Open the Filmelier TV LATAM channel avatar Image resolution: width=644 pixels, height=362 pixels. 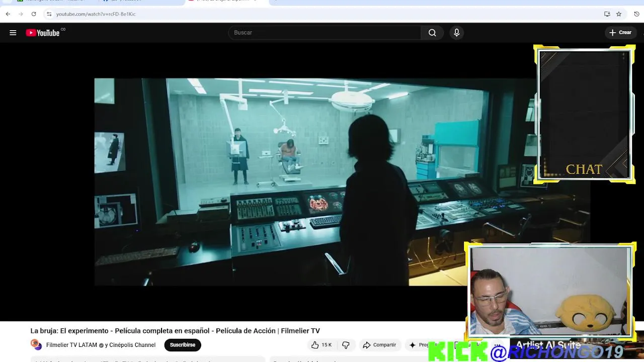point(36,345)
